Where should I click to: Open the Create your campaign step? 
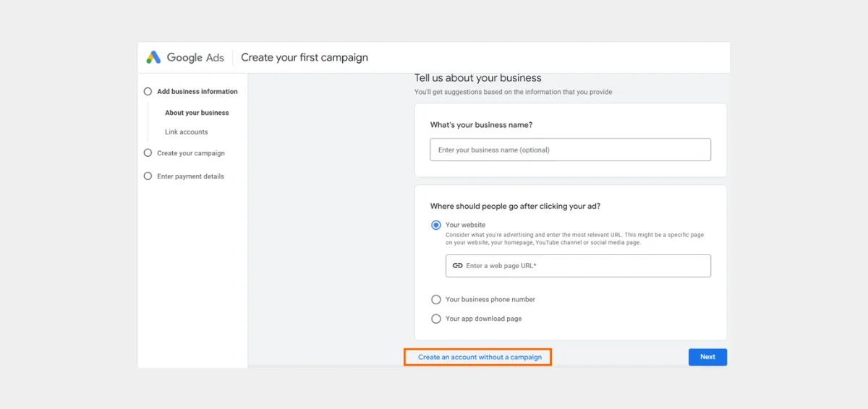tap(191, 153)
